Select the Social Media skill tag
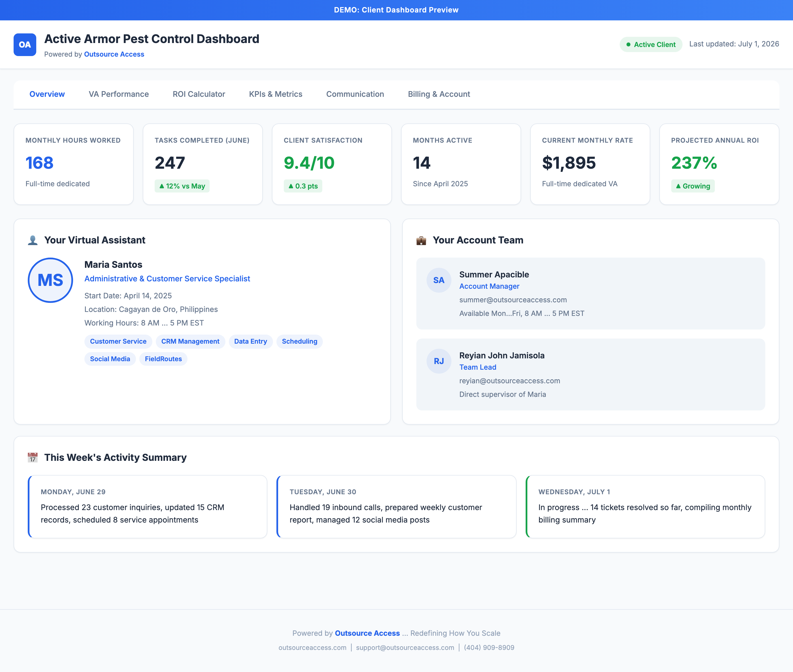793x672 pixels. click(x=110, y=359)
